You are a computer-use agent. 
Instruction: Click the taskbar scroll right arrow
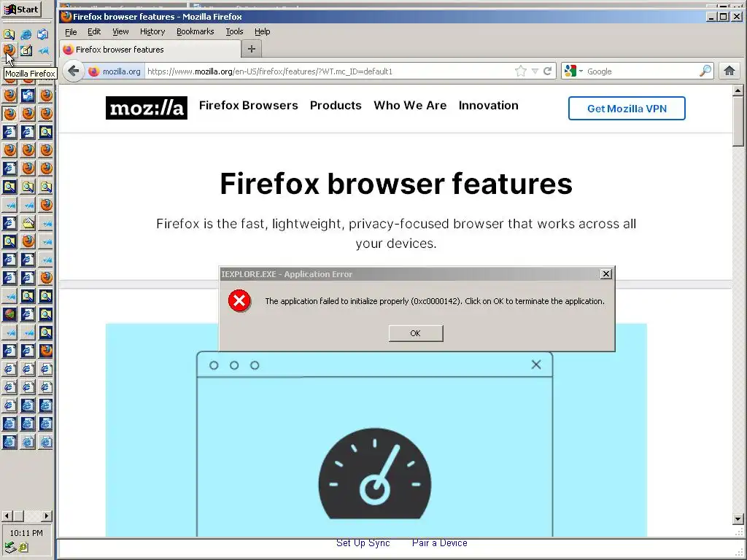[46, 516]
